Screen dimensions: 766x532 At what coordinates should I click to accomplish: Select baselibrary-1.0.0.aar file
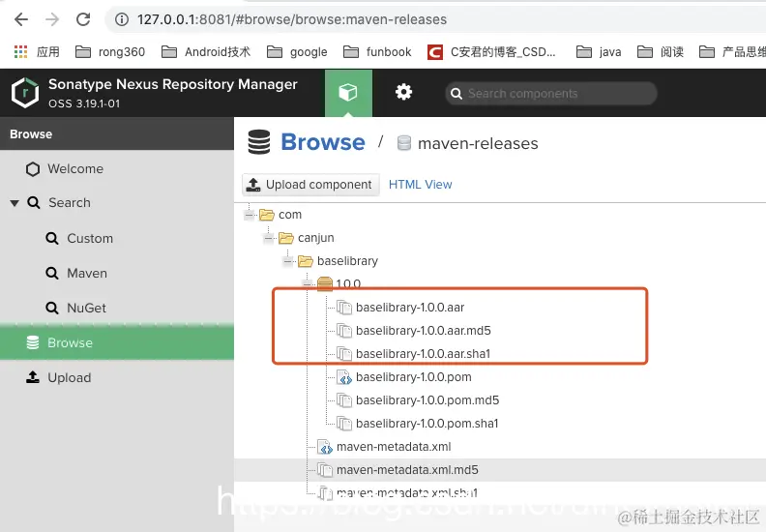point(410,308)
